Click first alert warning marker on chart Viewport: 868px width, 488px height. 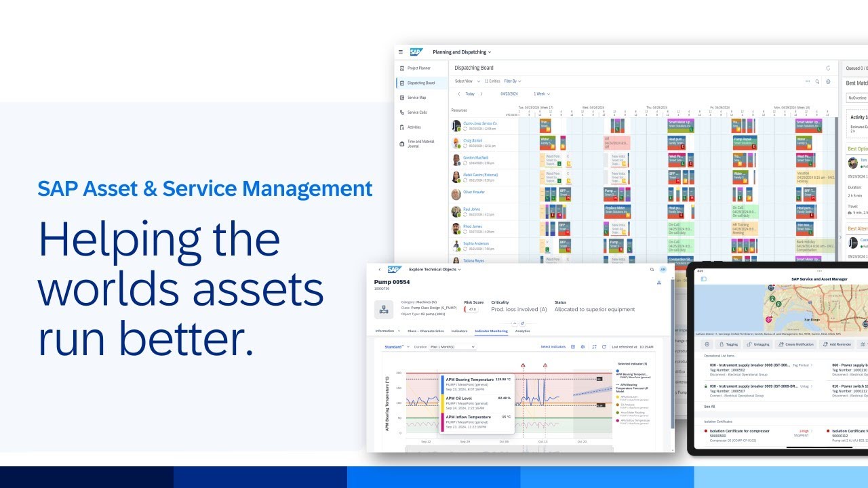tap(523, 365)
